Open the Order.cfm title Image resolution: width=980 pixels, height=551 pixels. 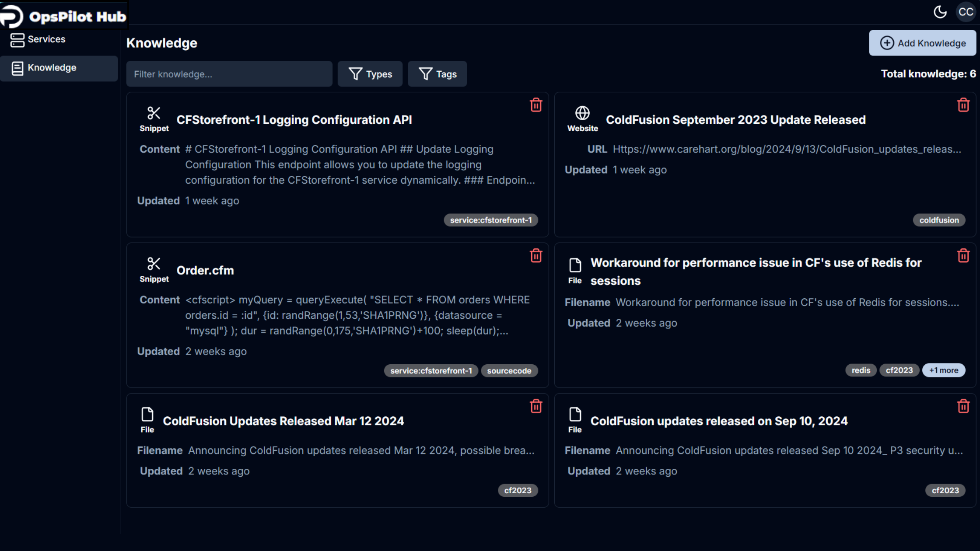click(205, 270)
